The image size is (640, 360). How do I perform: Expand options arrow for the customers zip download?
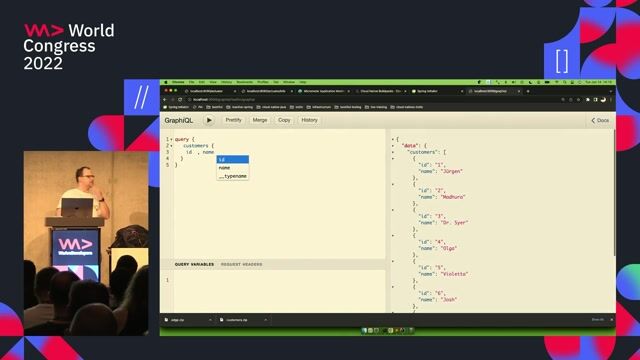(265, 320)
